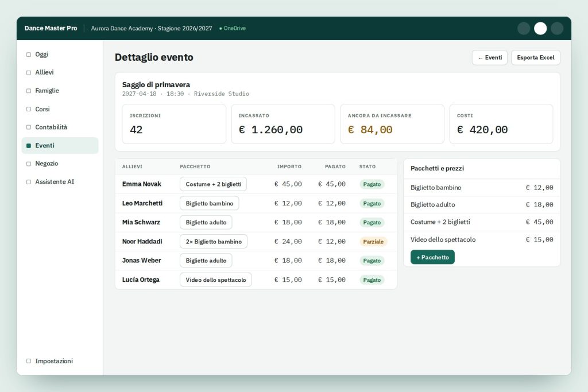
Task: Click Jonas Weber's Biglietto adulto chip
Action: pos(206,261)
